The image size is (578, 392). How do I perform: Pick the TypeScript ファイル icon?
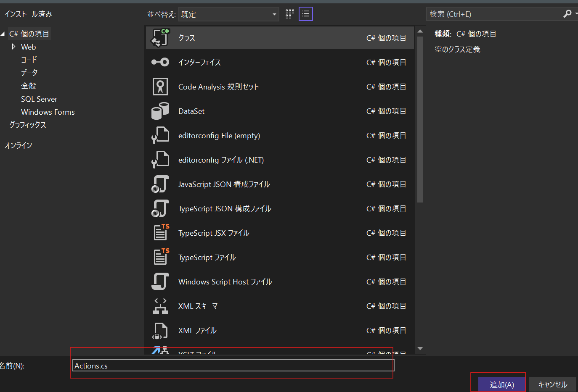tap(161, 257)
